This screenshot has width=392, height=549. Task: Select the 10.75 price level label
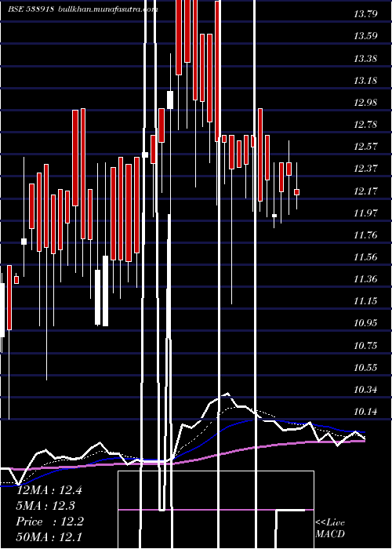[365, 346]
